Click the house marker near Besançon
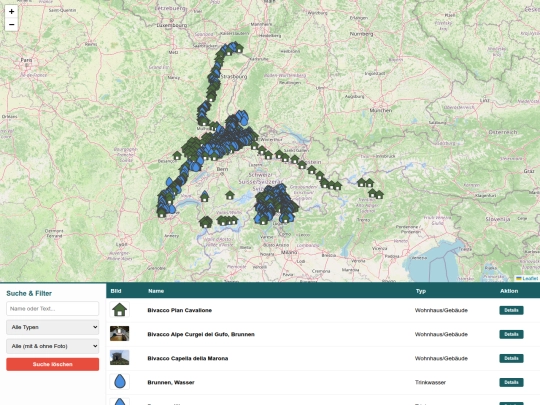The width and height of the screenshot is (540, 405). [177, 155]
